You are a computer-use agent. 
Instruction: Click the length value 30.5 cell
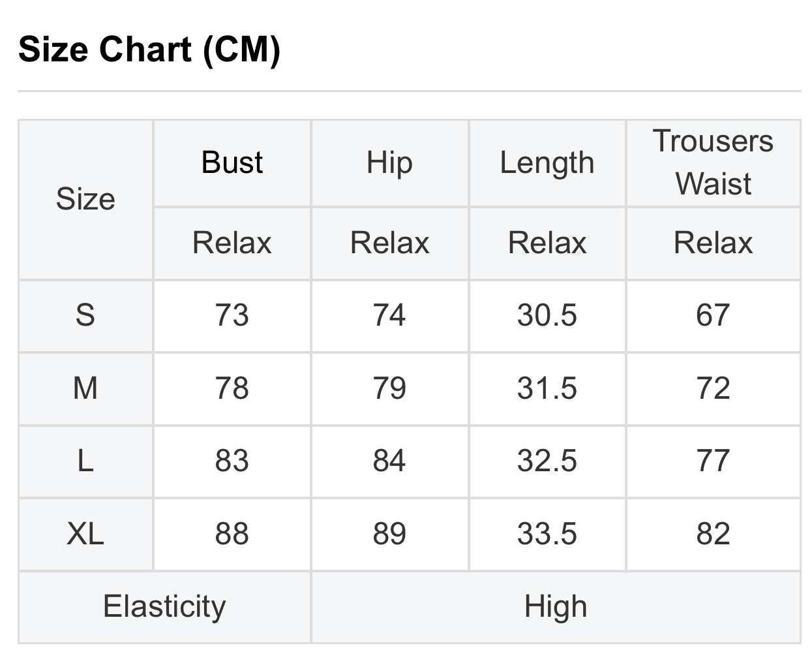[547, 316]
